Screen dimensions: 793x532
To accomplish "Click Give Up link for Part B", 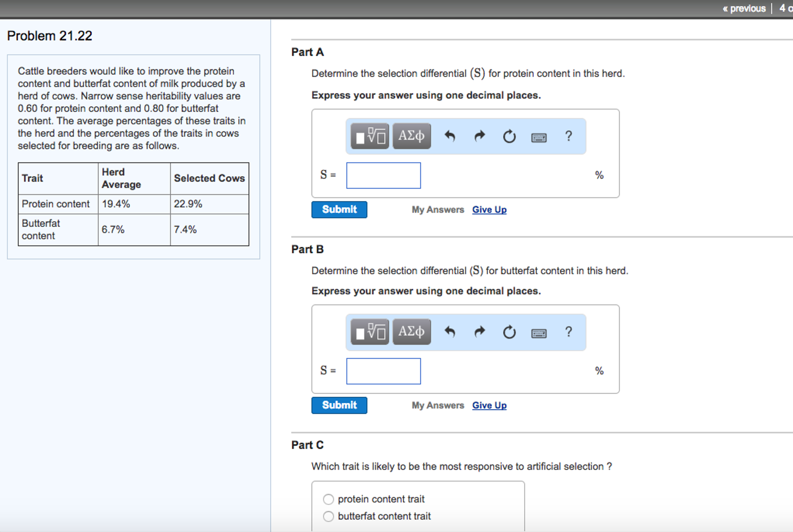I will pyautogui.click(x=489, y=405).
